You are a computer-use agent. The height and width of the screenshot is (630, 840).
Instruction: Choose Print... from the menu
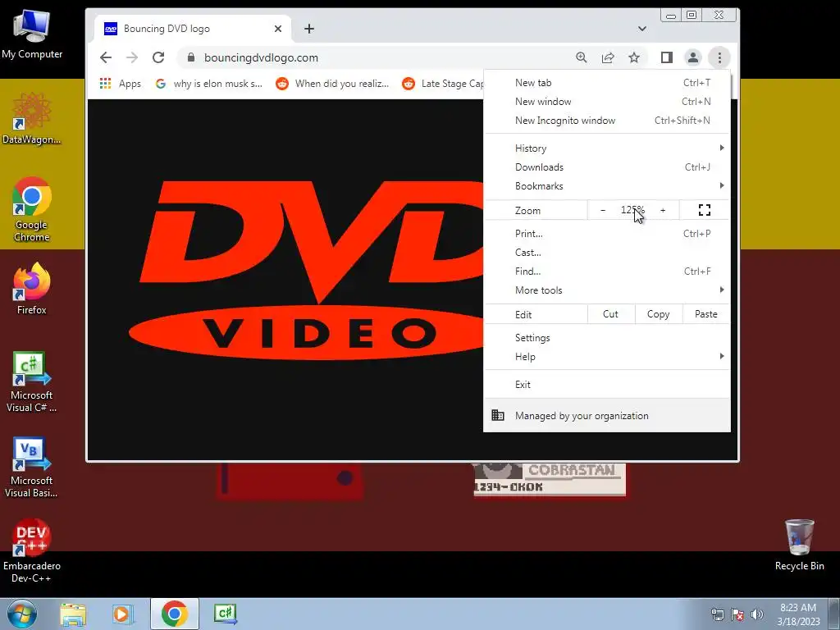tap(607, 234)
